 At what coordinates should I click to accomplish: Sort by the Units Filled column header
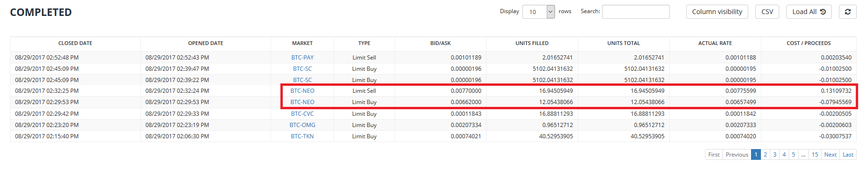[x=532, y=43]
